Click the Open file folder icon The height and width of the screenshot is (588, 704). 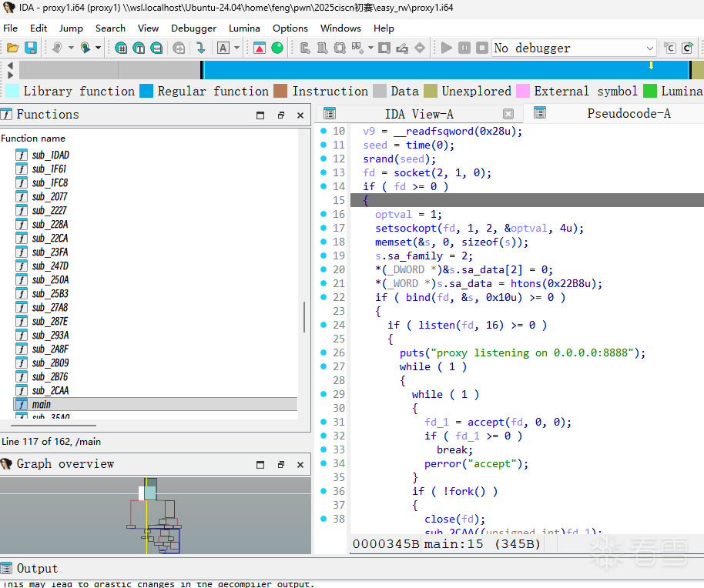coord(12,48)
